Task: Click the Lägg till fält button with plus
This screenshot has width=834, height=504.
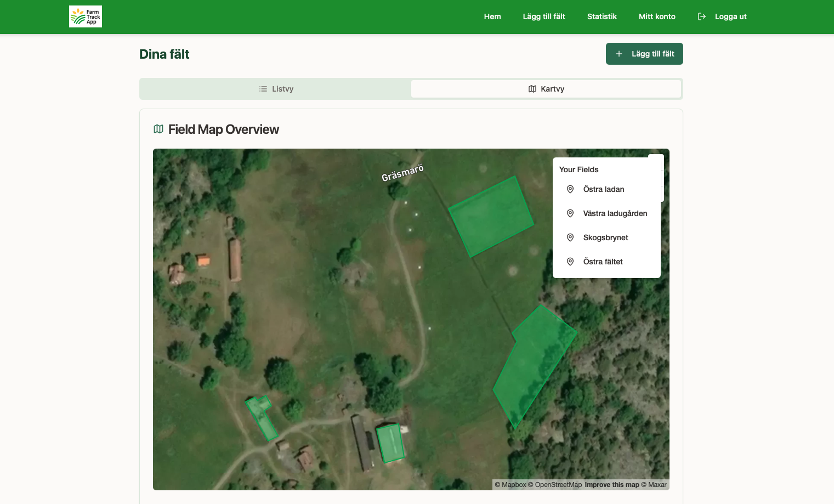Action: tap(644, 54)
